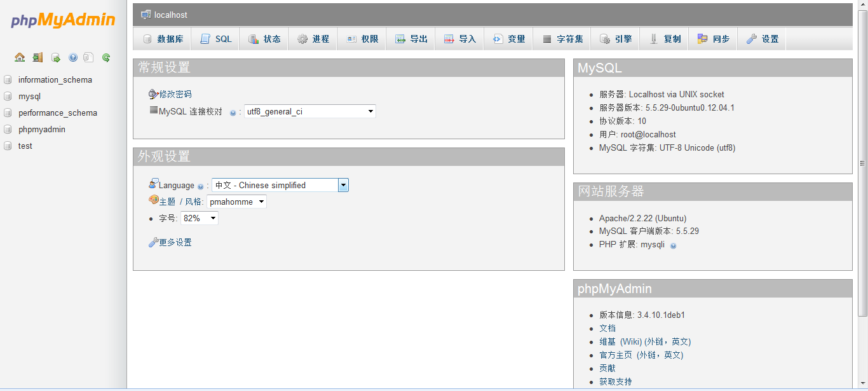Screen dimensions: 868x391
Task: Click the localhost server breadcrumb link
Action: click(171, 15)
